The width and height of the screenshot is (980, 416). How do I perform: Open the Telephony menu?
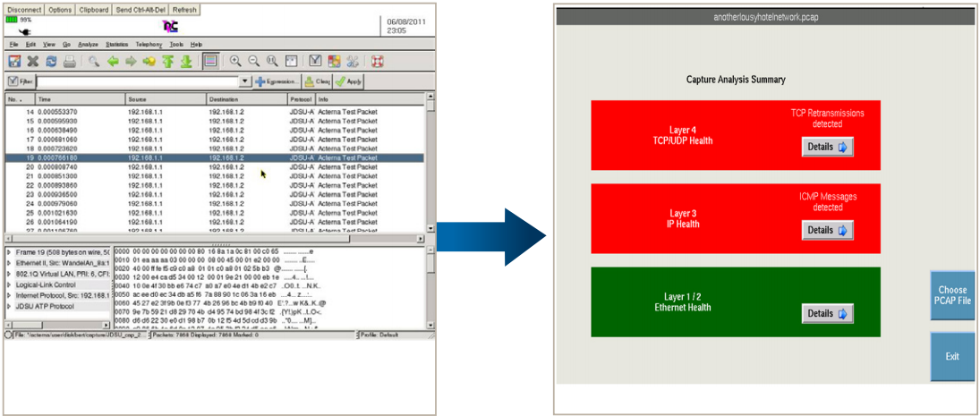point(149,45)
